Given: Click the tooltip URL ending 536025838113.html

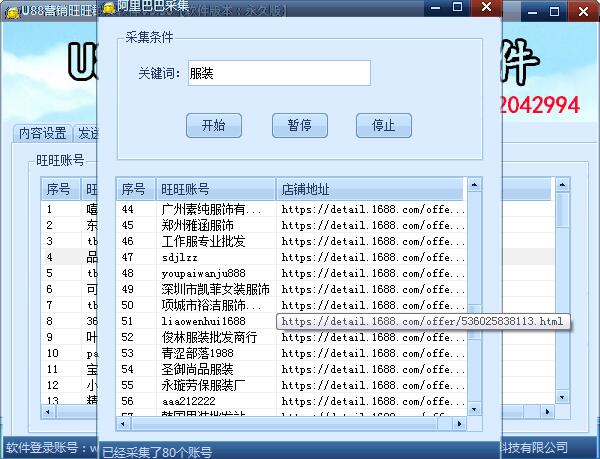Looking at the screenshot, I should 422,321.
